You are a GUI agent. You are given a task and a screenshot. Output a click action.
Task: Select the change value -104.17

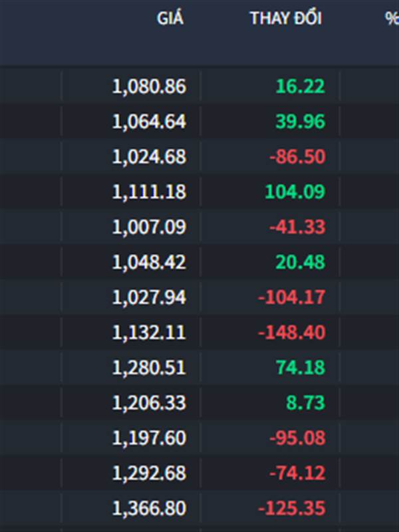pos(291,297)
